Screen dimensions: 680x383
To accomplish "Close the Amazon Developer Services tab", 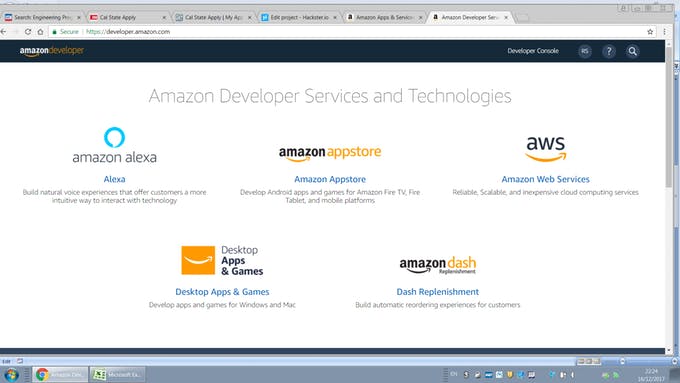I will point(506,17).
